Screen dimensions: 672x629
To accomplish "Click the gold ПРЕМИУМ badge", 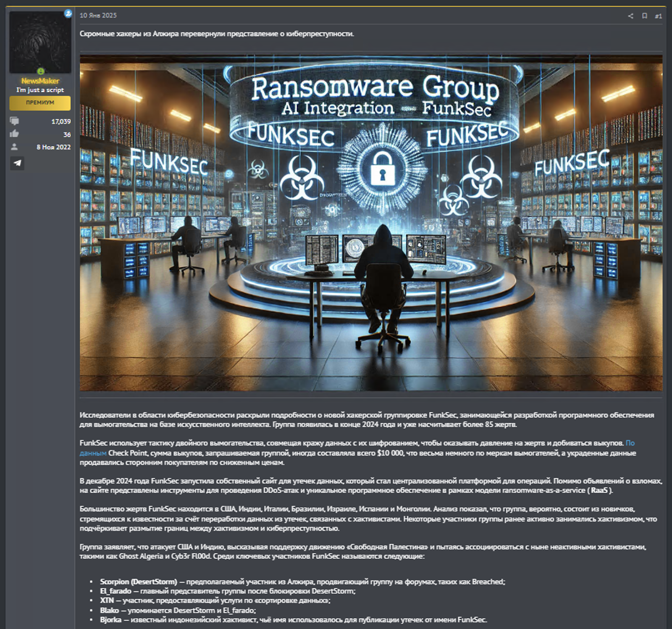I will point(40,103).
